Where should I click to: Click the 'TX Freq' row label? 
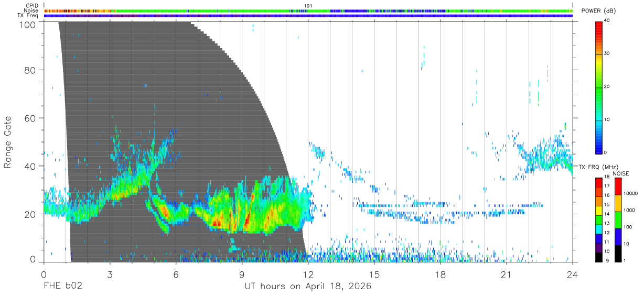tap(28, 16)
